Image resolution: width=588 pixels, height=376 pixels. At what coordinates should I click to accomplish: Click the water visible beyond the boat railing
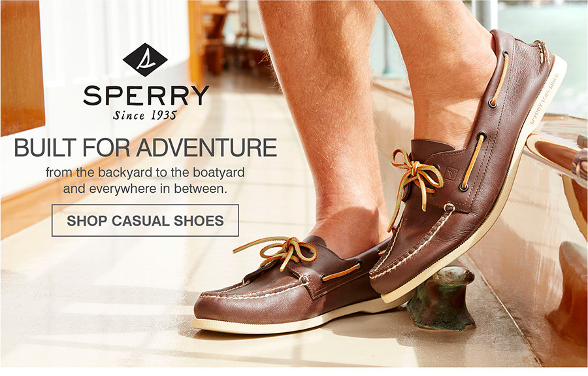[547, 49]
